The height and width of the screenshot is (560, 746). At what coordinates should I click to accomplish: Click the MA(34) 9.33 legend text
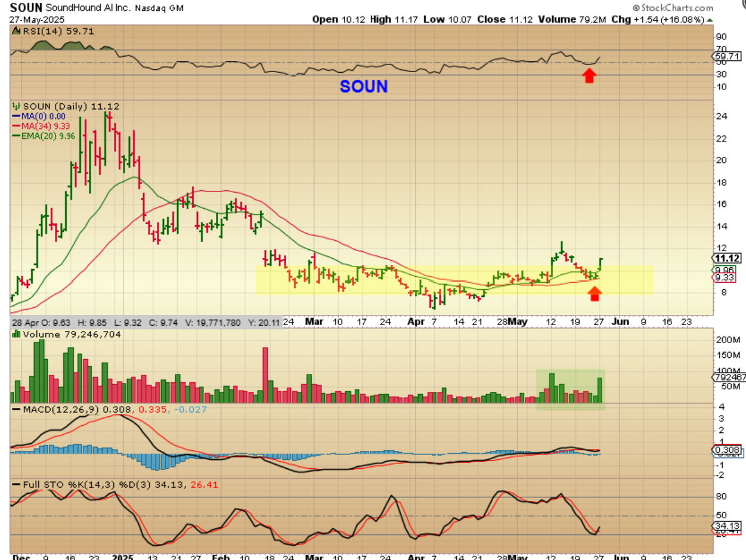pyautogui.click(x=46, y=126)
